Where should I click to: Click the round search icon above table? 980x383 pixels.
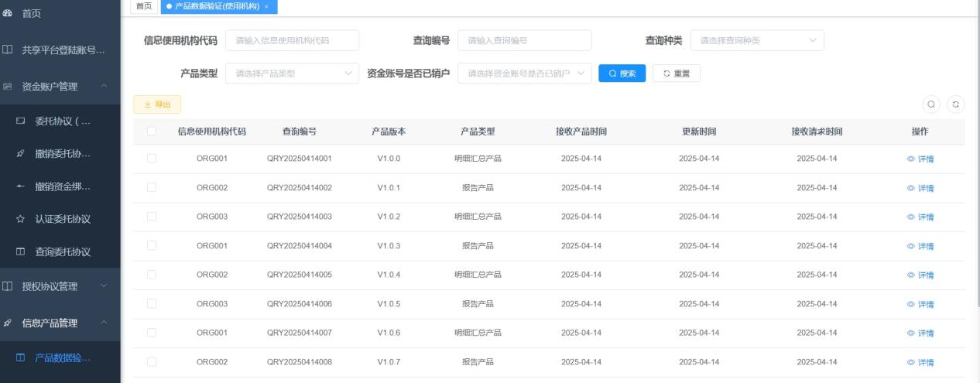[931, 104]
